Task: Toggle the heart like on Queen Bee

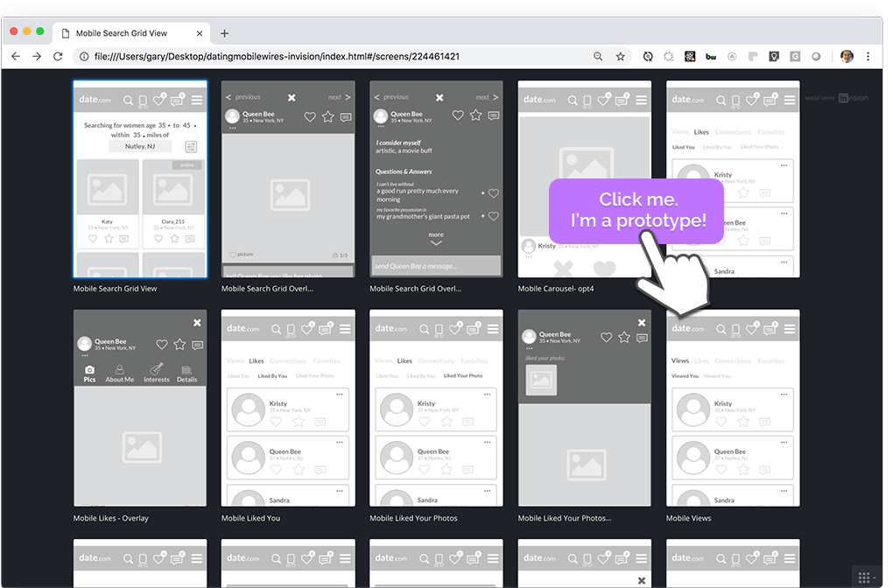Action: pyautogui.click(x=162, y=345)
